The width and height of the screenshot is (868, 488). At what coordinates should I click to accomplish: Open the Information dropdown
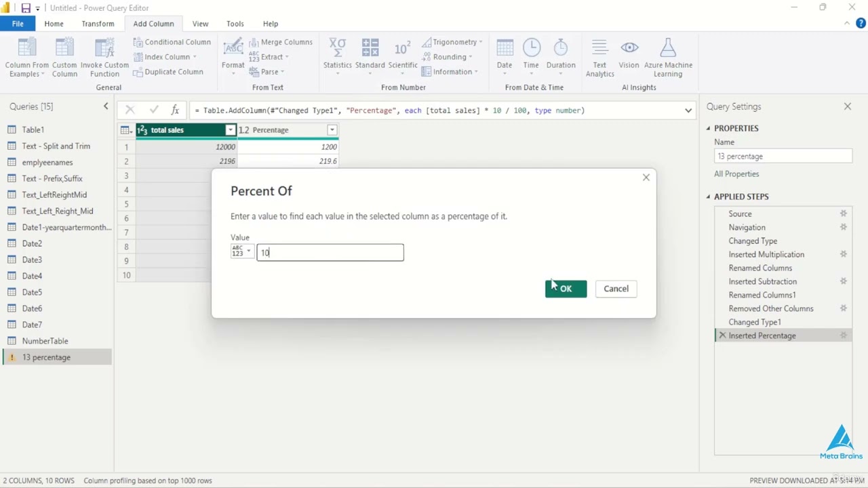click(450, 72)
